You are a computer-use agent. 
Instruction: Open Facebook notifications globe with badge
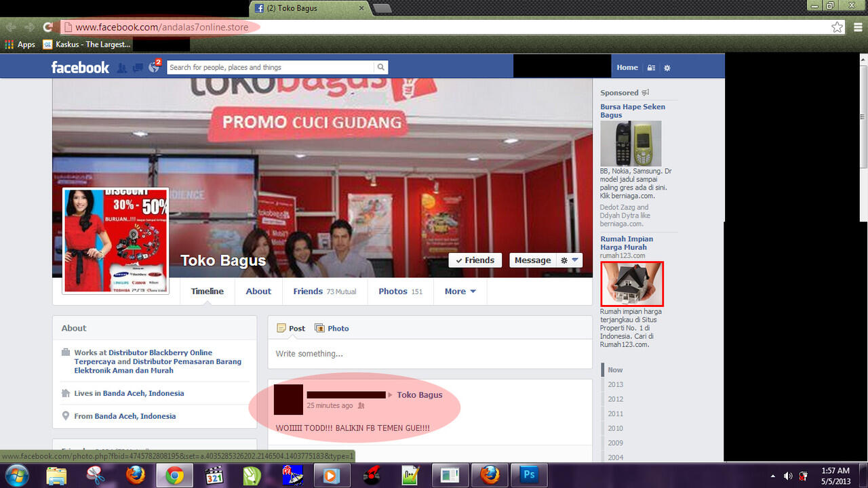(154, 67)
